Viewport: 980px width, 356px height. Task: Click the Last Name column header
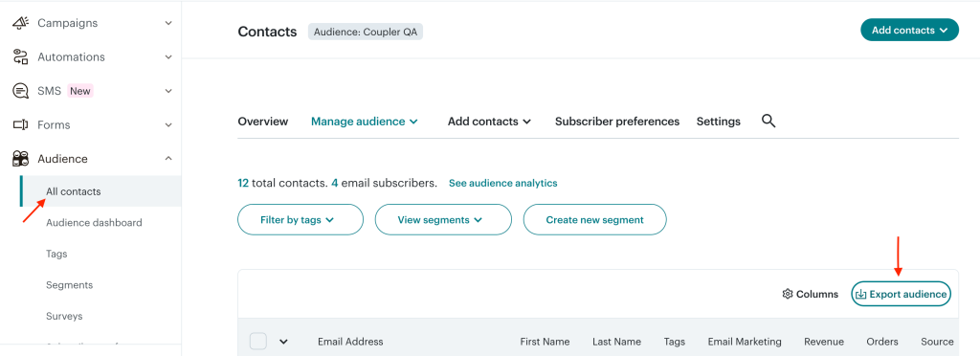point(617,342)
